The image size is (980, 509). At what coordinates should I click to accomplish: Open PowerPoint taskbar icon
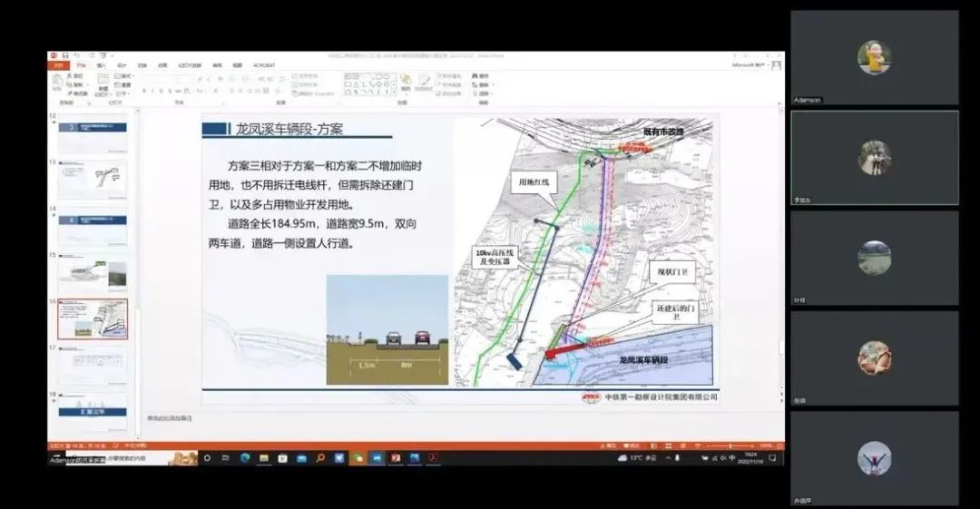pyautogui.click(x=396, y=458)
